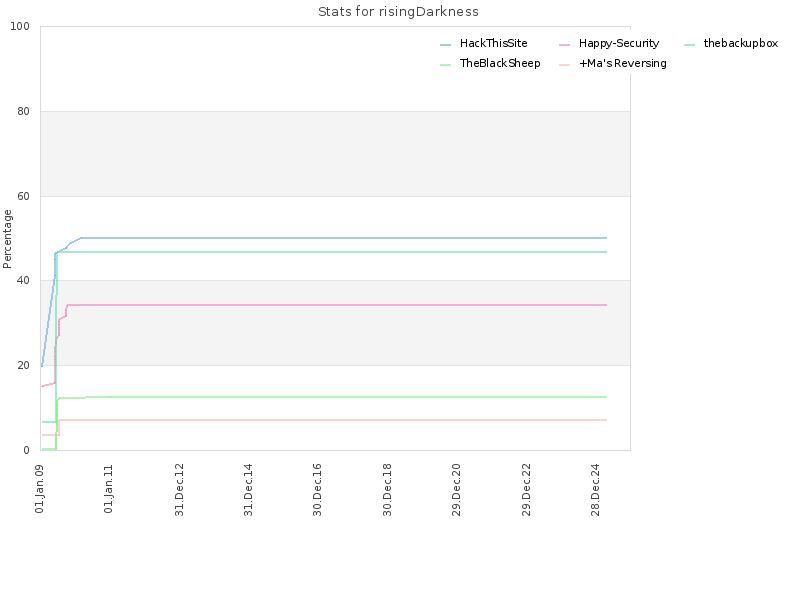Click the 0 y-axis tick label
The height and width of the screenshot is (600, 800).
pos(27,450)
